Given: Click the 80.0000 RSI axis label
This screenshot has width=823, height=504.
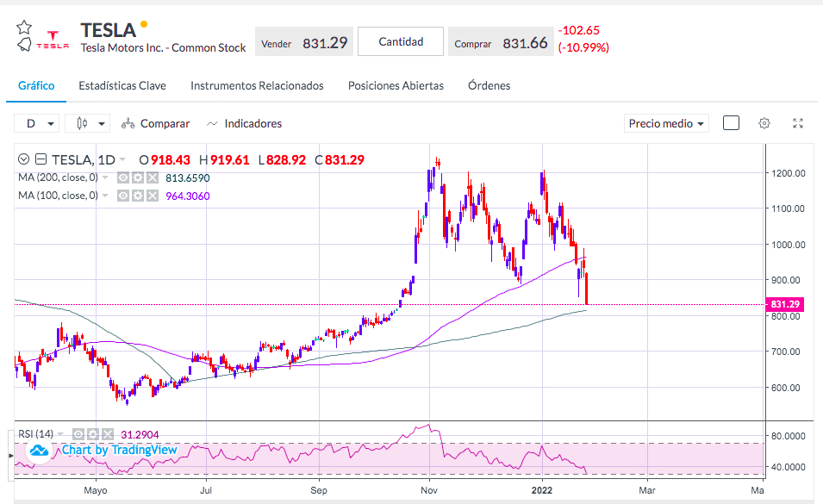Looking at the screenshot, I should tap(788, 436).
